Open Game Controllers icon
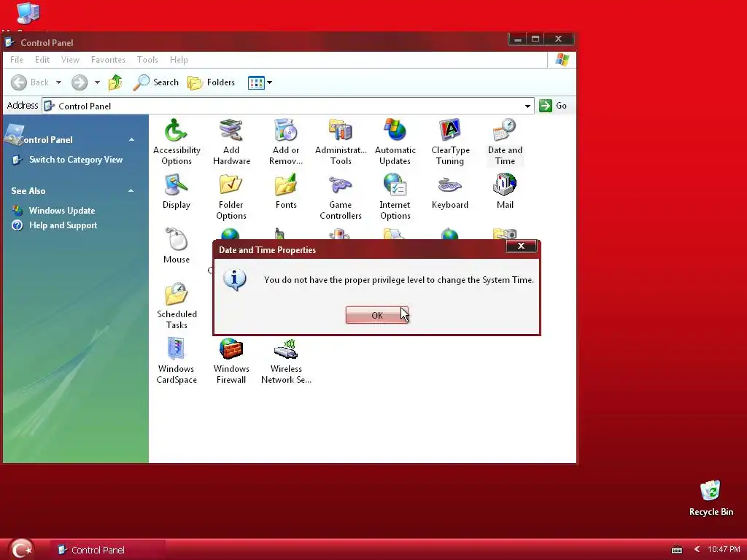 click(341, 197)
